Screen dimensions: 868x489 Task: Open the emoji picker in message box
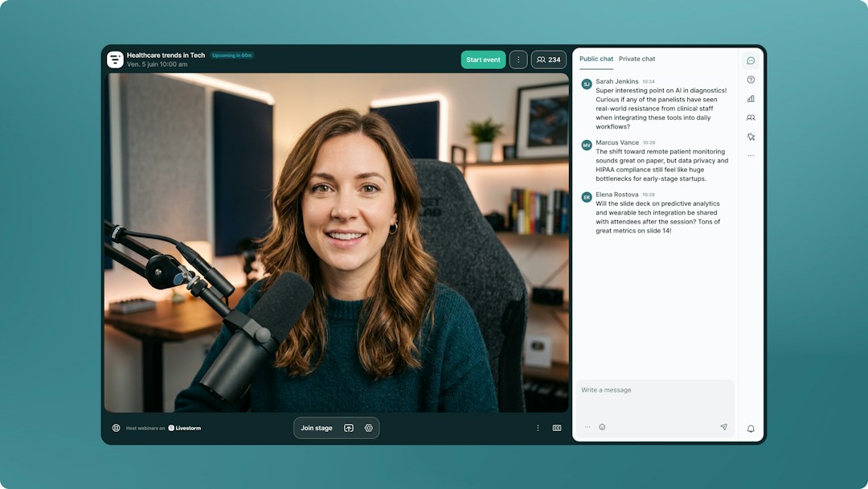[602, 427]
